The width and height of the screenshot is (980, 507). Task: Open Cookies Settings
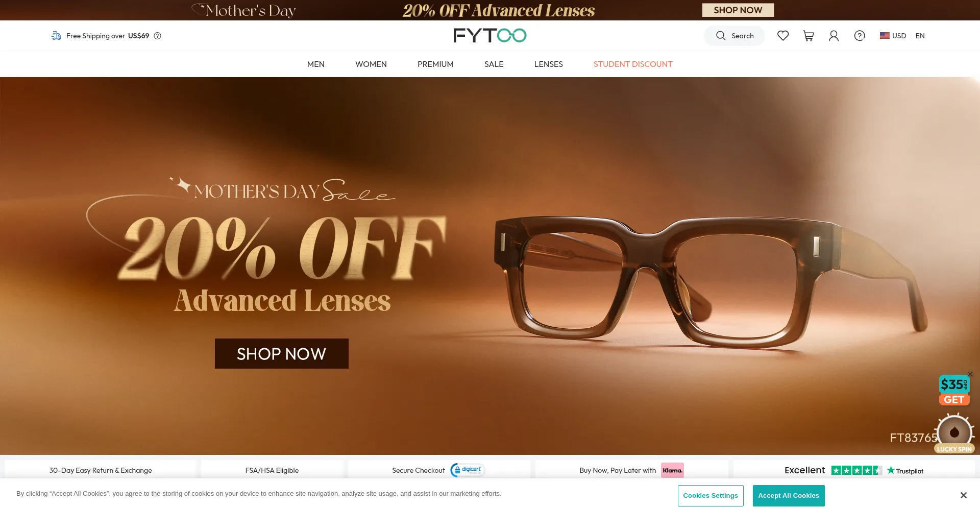[x=710, y=496]
